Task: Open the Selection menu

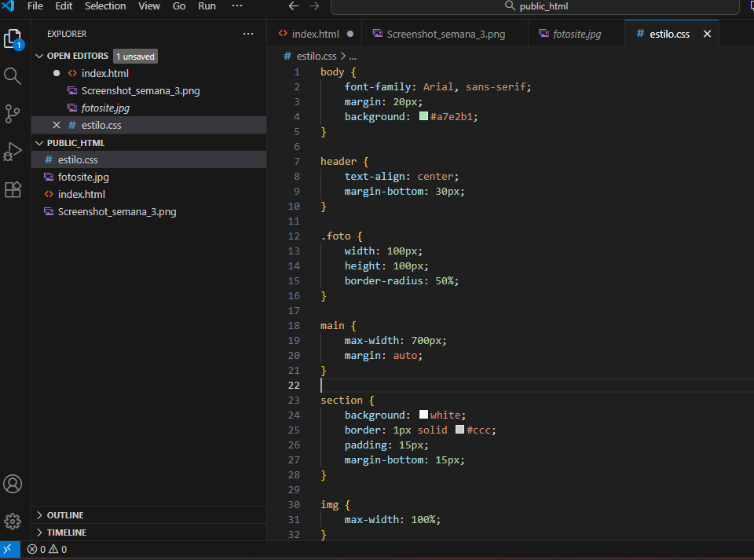Action: click(105, 6)
